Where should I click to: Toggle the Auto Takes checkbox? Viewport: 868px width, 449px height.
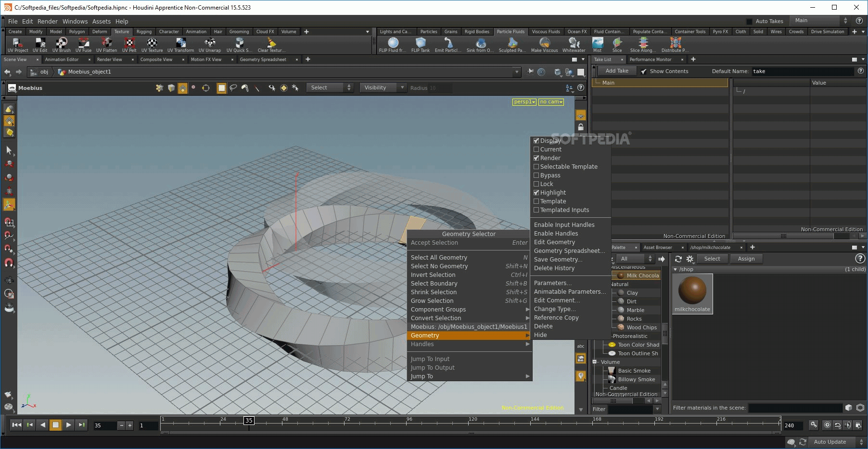pos(749,21)
